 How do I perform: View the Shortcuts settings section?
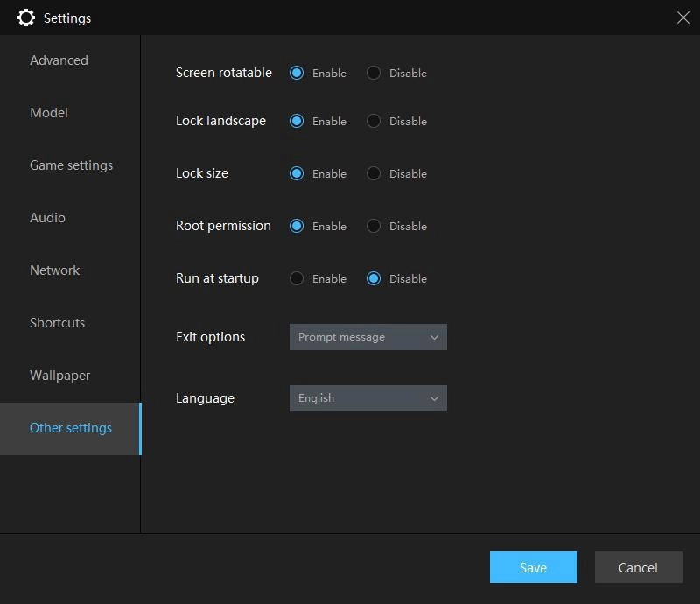pos(57,322)
